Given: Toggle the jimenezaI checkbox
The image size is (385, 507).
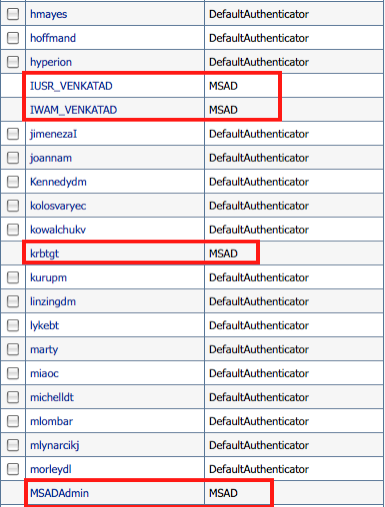Looking at the screenshot, I should pyautogui.click(x=13, y=134).
